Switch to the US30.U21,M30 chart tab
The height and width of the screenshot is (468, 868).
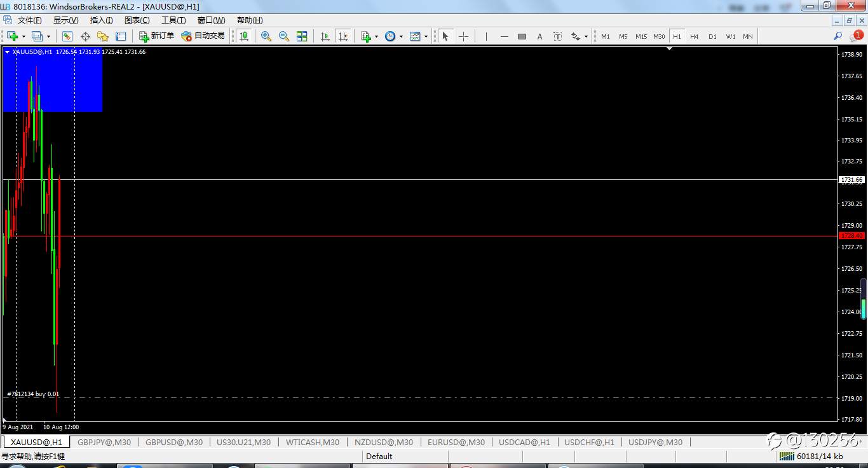pos(243,442)
